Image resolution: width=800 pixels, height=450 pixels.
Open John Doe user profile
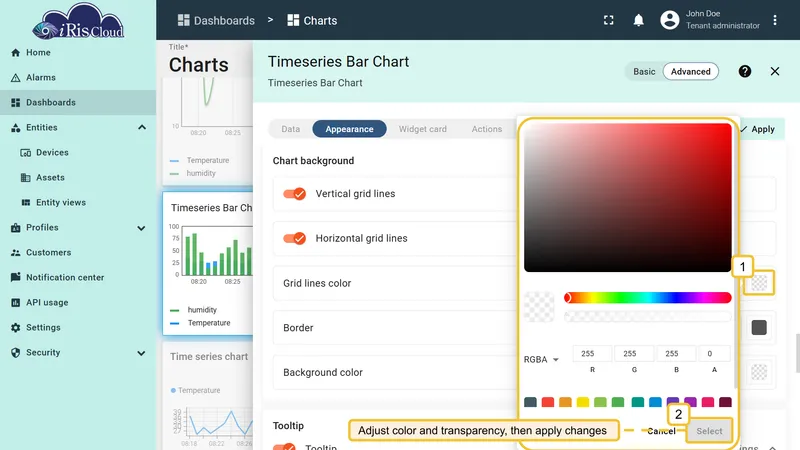click(x=710, y=20)
